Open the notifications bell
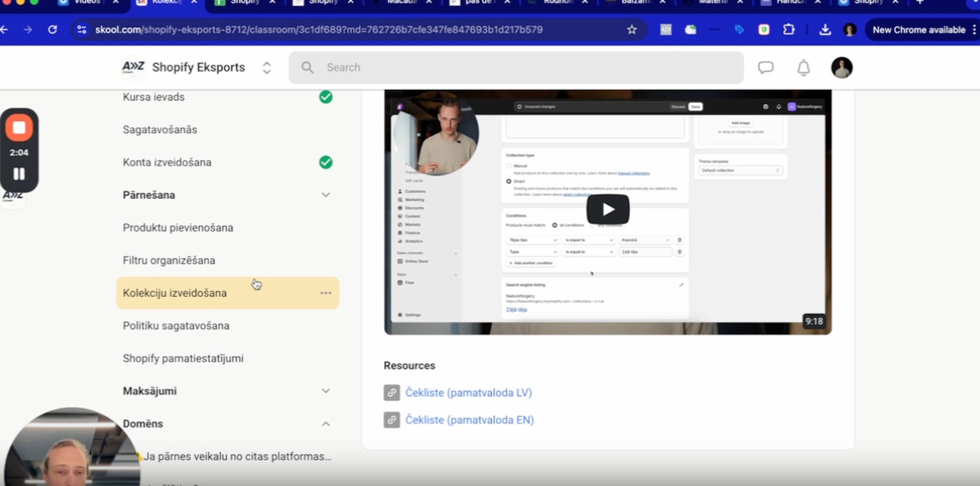This screenshot has width=980, height=486. point(803,68)
